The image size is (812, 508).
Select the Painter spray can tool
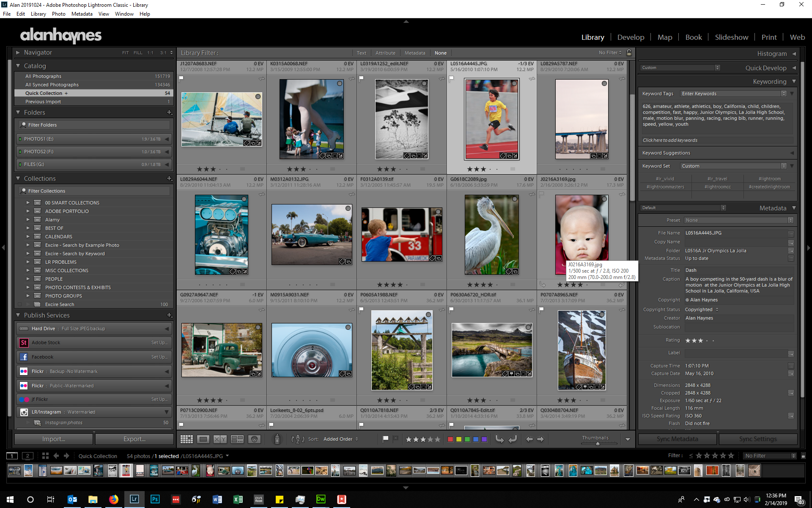(277, 439)
